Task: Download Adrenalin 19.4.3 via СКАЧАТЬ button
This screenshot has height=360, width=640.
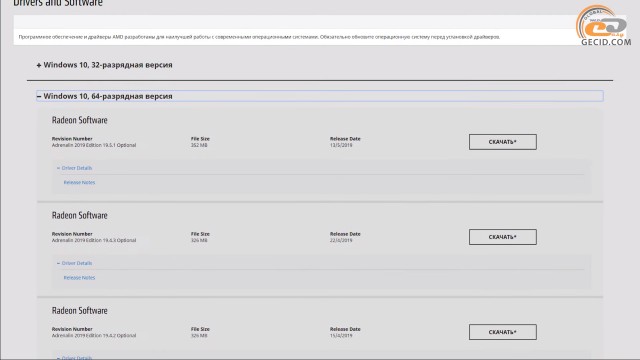Action: tap(502, 237)
